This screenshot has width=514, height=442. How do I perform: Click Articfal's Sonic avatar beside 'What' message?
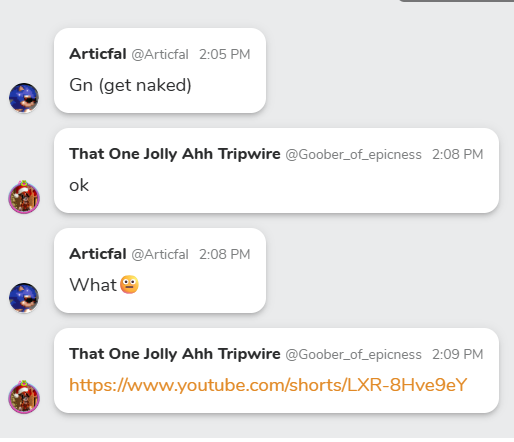coord(24,298)
